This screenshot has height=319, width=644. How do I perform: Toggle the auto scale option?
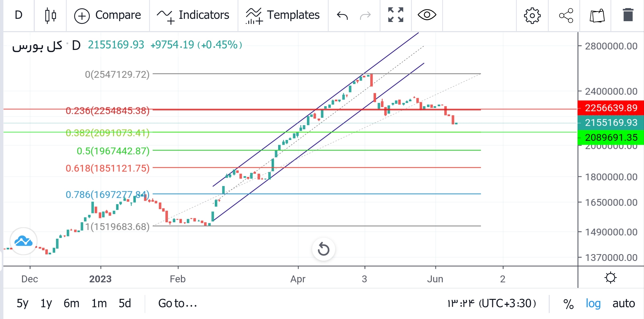coord(624,303)
